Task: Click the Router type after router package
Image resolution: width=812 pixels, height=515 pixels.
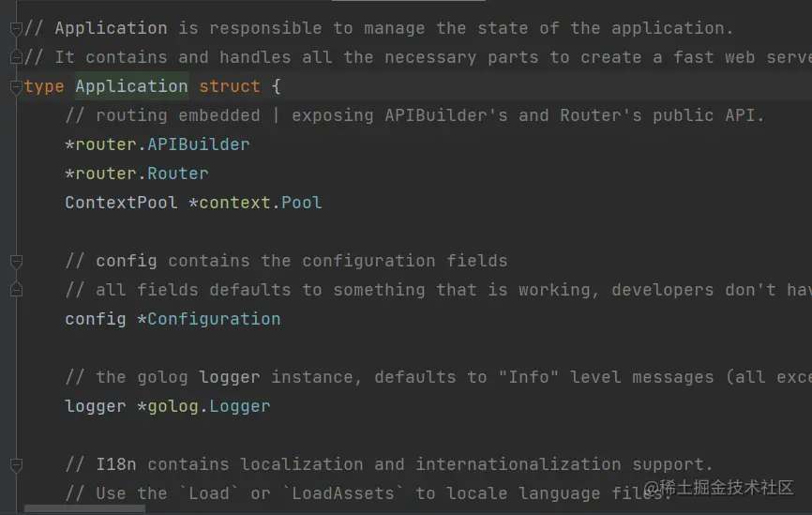Action: (x=178, y=174)
